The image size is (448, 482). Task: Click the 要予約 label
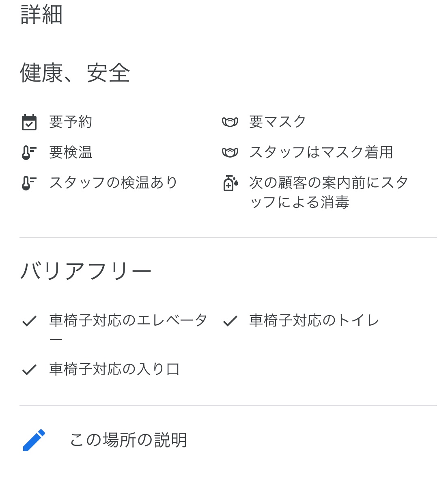click(x=71, y=122)
